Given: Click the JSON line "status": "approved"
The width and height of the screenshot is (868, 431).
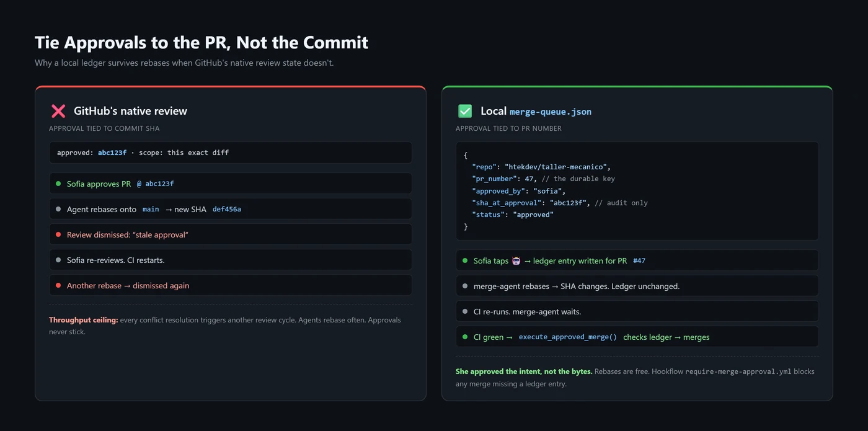Looking at the screenshot, I should [513, 215].
